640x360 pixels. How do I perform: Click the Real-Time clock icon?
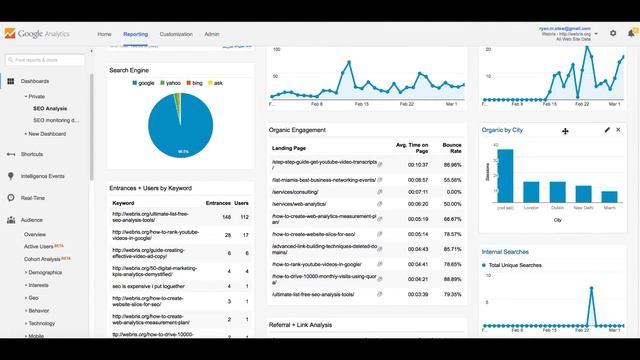click(11, 198)
